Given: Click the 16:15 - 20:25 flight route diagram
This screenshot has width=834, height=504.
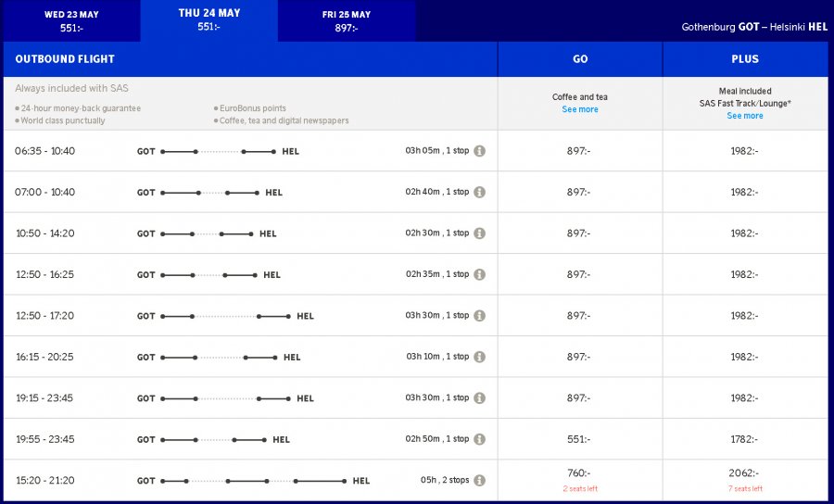Looking at the screenshot, I should click(219, 358).
